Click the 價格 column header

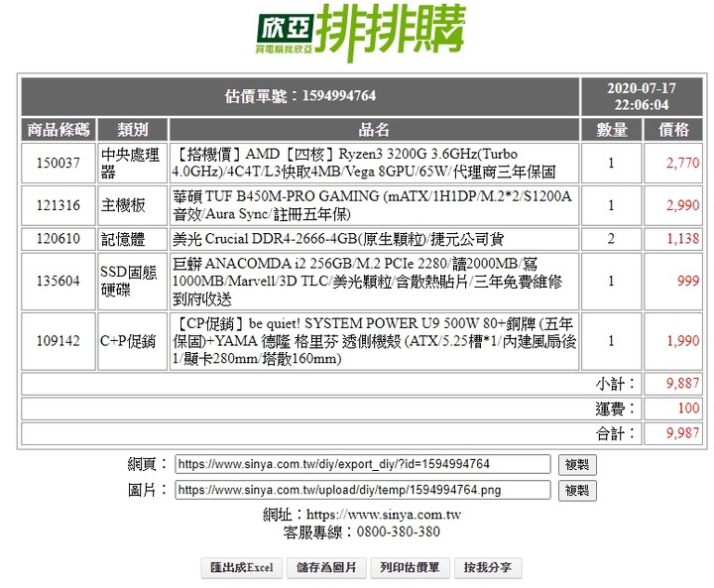(x=673, y=130)
